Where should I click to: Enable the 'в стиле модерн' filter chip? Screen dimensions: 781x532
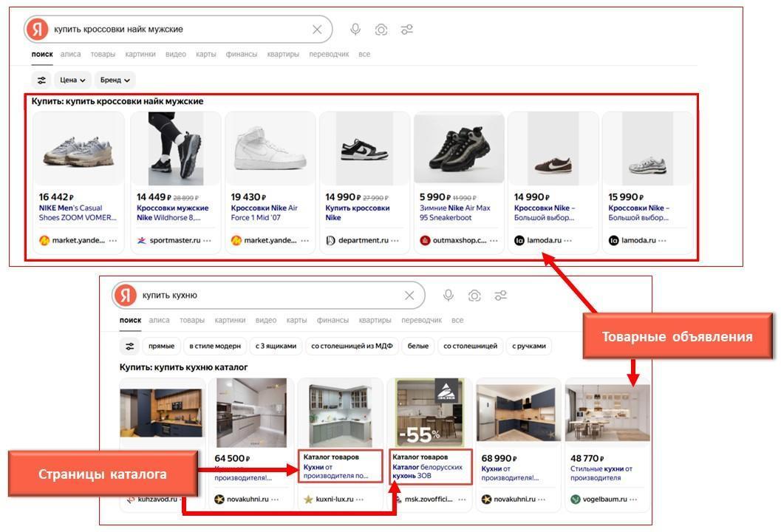[215, 346]
